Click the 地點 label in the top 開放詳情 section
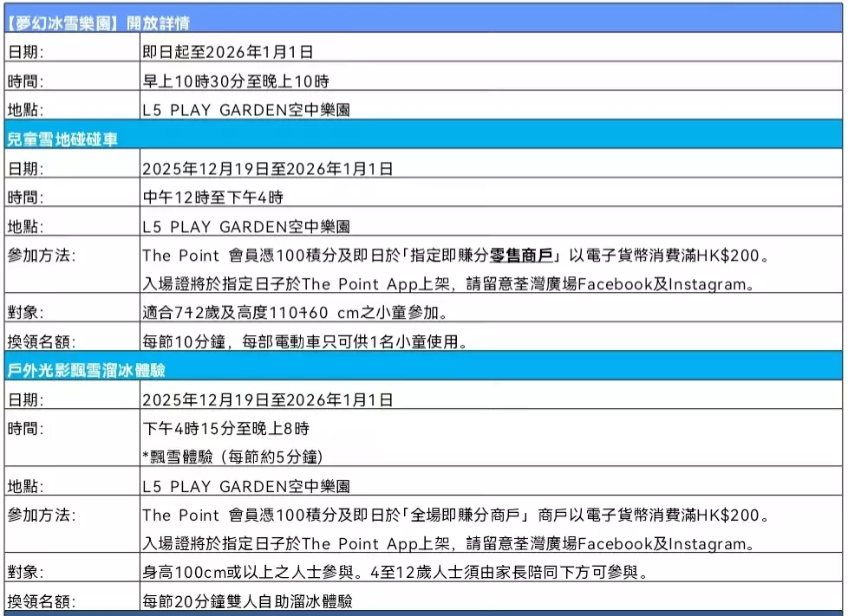The image size is (848, 616). [25, 110]
